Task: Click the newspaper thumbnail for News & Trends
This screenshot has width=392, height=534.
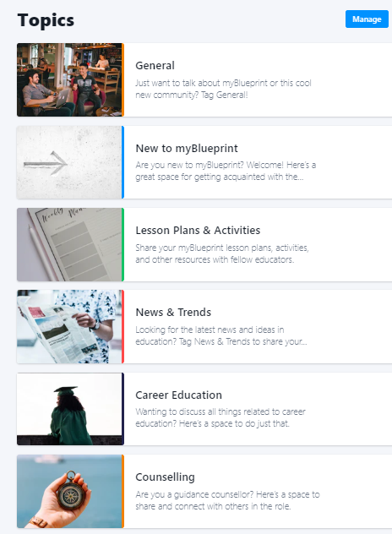Action: tap(69, 327)
